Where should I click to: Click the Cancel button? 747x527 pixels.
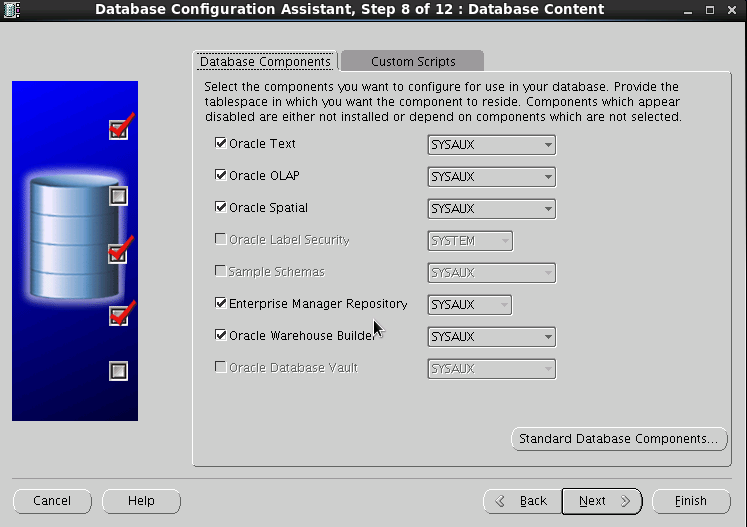(52, 501)
